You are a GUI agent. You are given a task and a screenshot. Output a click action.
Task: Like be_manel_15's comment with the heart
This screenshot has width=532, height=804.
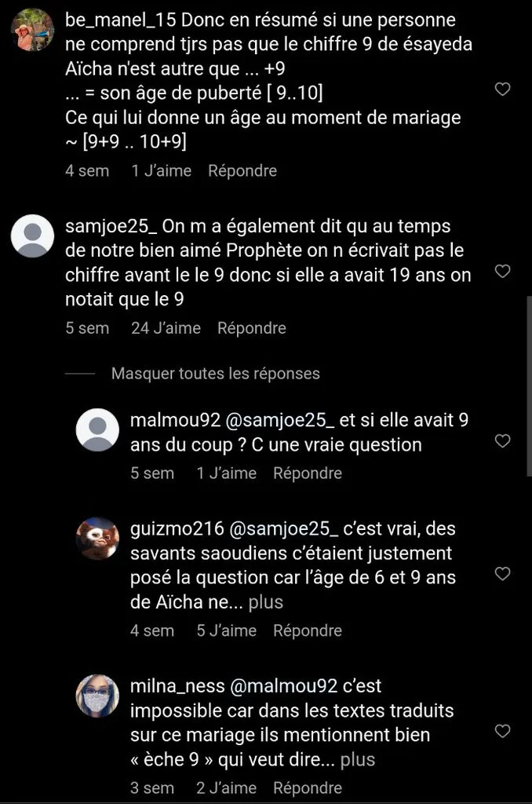pyautogui.click(x=502, y=90)
